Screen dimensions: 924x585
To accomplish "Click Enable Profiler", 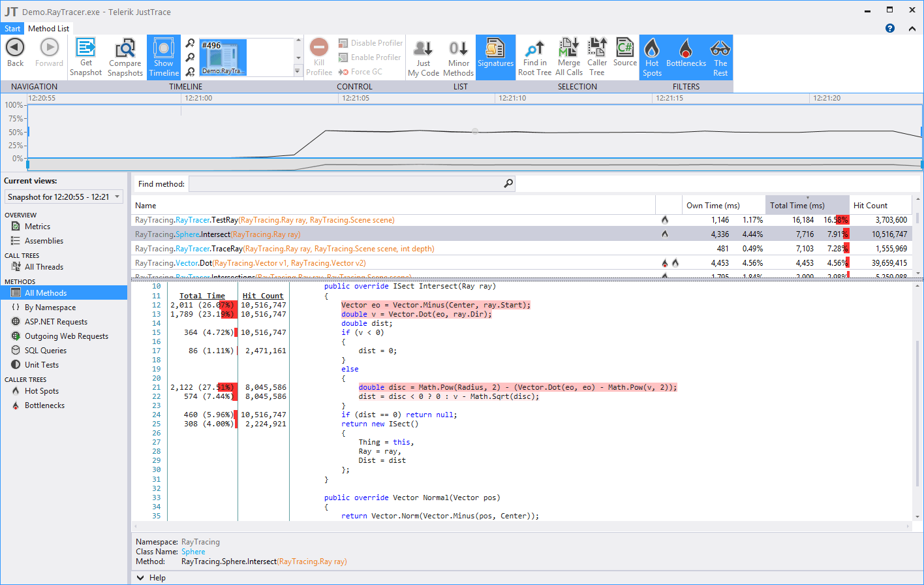I will tap(370, 57).
